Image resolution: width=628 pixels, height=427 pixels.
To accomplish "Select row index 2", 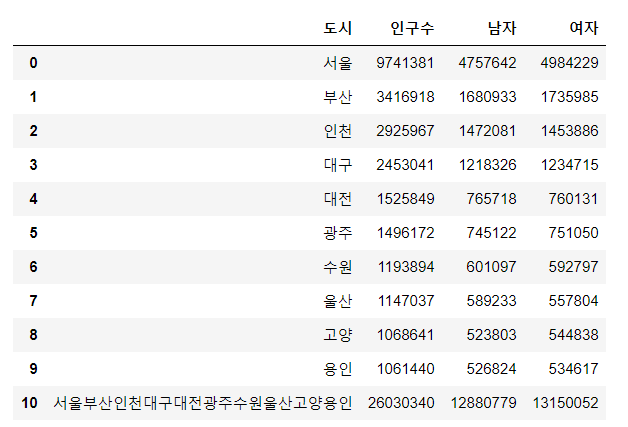I will coord(33,131).
